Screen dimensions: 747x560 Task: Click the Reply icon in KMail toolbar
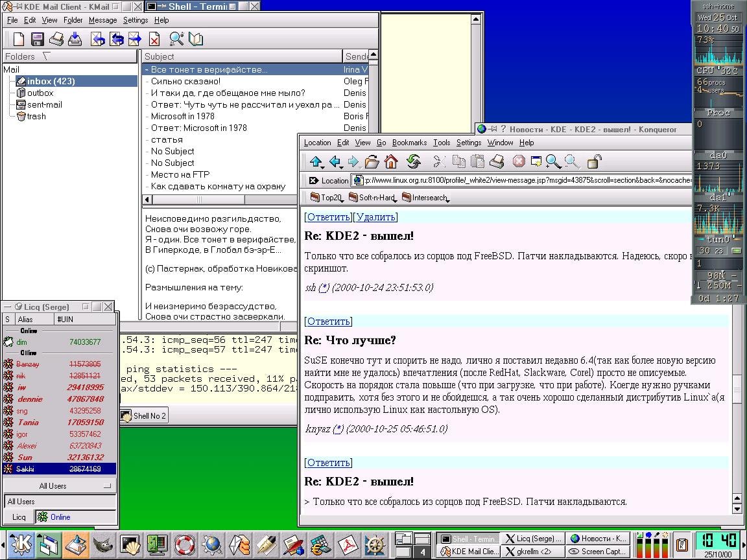click(x=98, y=39)
